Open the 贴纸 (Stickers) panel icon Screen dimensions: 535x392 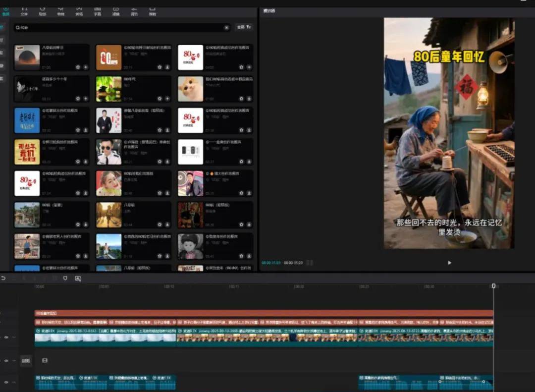(x=42, y=10)
